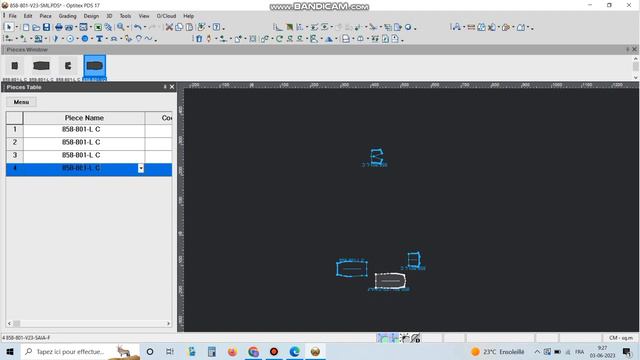Select third piece thumbnail in Pieces Window

68,66
